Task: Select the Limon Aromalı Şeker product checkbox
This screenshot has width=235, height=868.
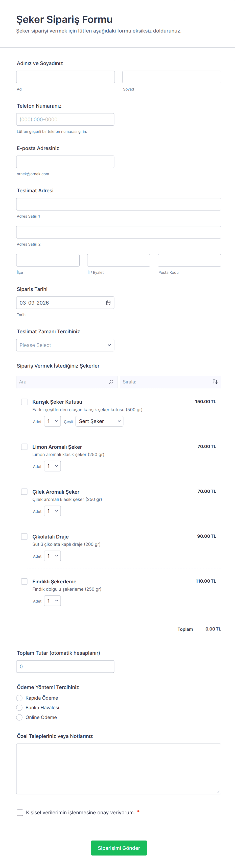Action: coord(24,446)
